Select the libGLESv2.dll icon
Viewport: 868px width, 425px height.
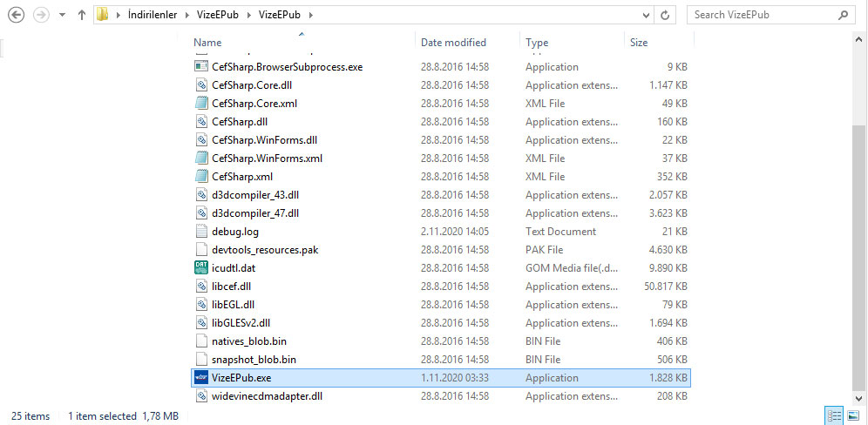[x=201, y=322]
